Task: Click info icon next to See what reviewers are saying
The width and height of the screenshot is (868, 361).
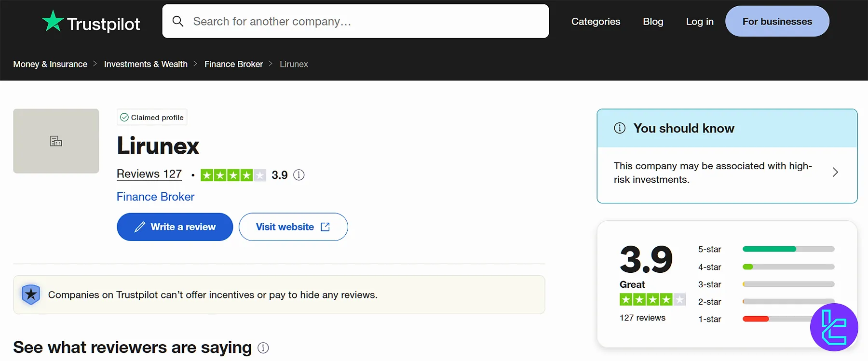Action: 263,348
